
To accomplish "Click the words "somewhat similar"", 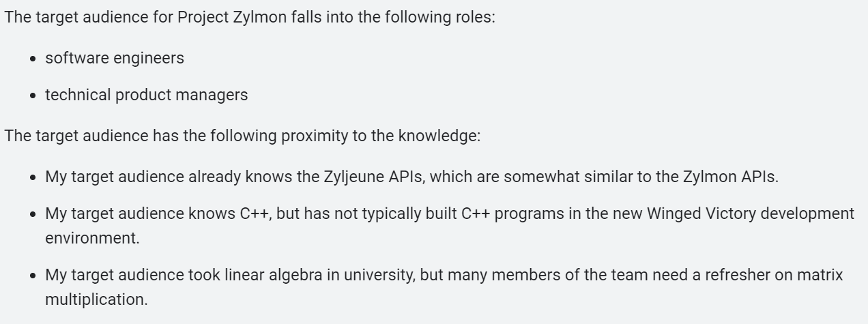I will (553, 177).
